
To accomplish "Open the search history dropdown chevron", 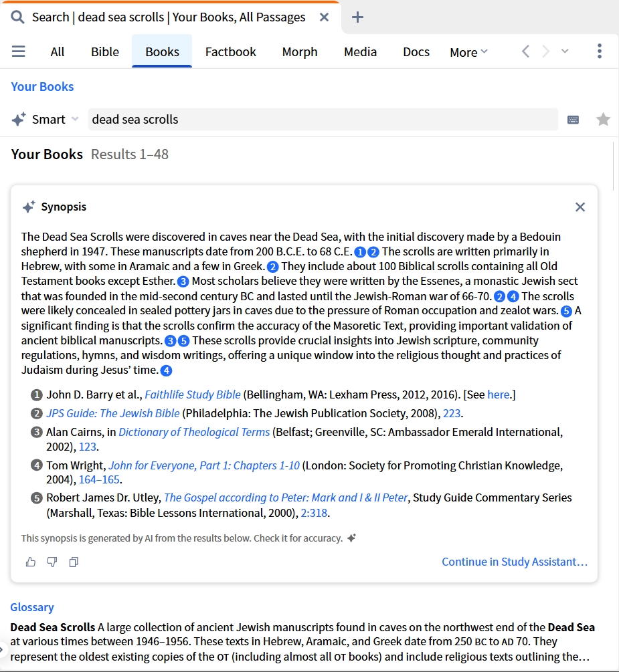I will pos(565,51).
